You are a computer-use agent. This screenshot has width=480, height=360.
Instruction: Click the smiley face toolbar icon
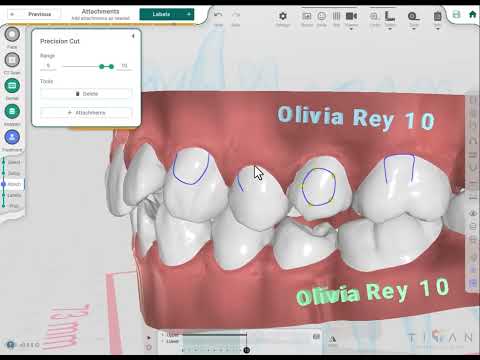[322, 16]
